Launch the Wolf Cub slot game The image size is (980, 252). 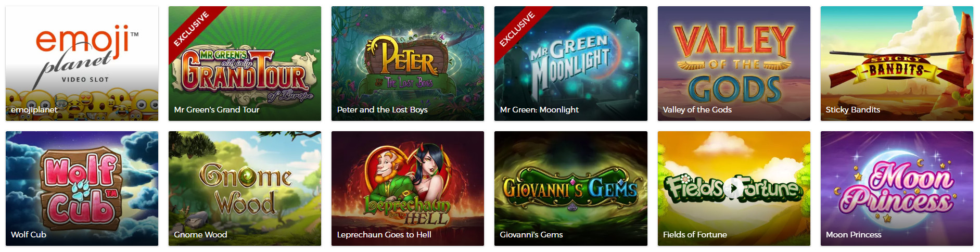(82, 188)
